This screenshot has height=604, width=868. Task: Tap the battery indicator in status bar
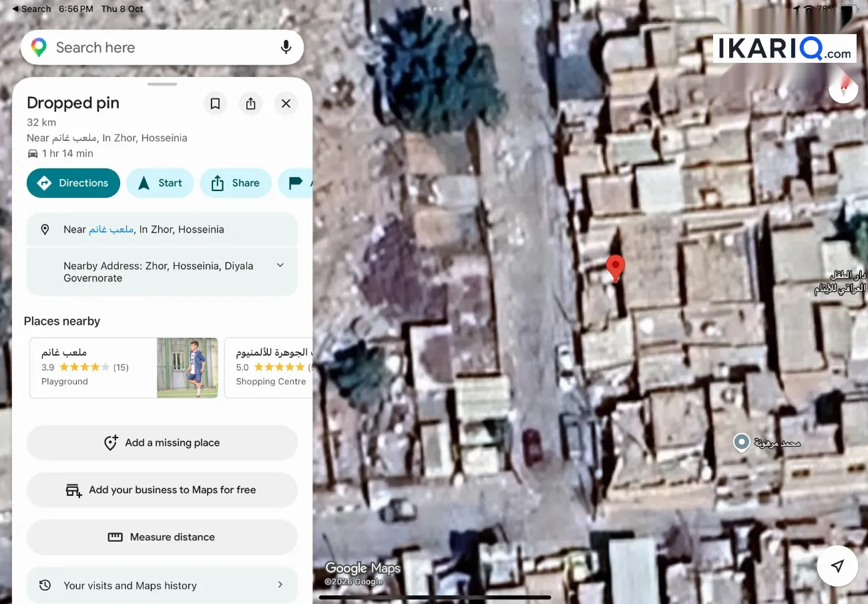[x=849, y=9]
